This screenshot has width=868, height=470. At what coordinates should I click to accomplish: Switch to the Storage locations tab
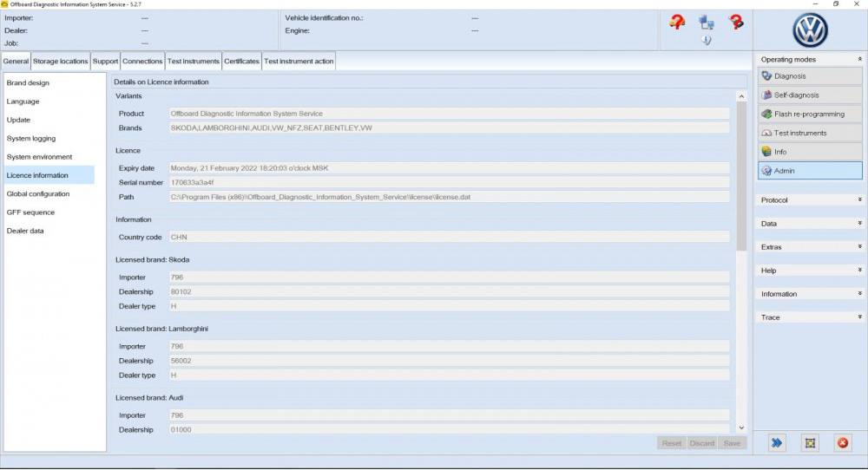61,62
